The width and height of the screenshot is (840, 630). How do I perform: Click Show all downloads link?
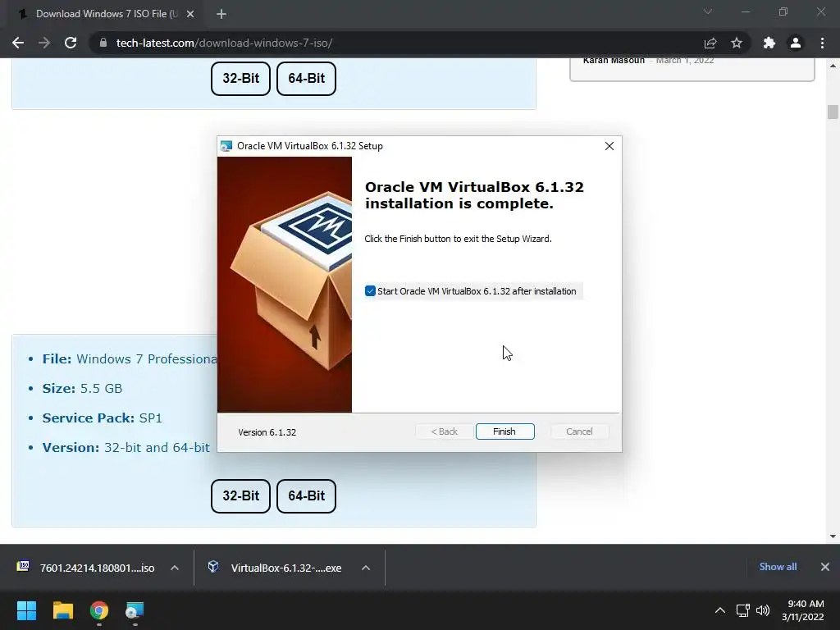coord(778,567)
